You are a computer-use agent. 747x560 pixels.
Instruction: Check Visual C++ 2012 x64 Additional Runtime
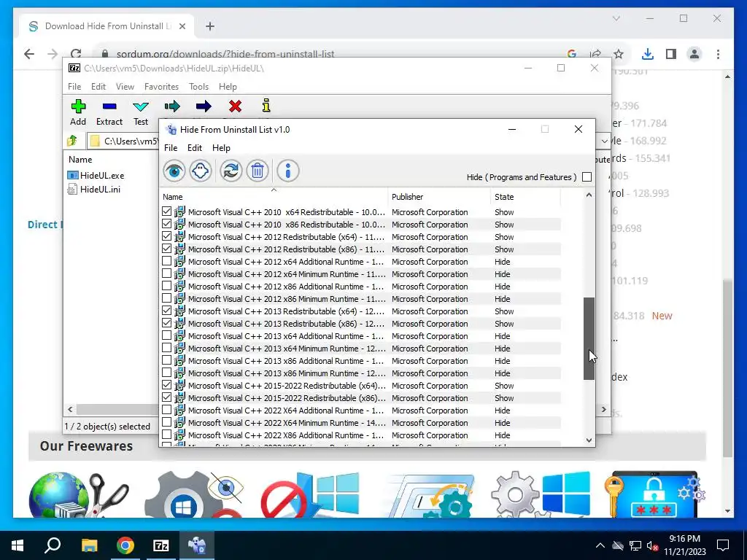coord(166,261)
